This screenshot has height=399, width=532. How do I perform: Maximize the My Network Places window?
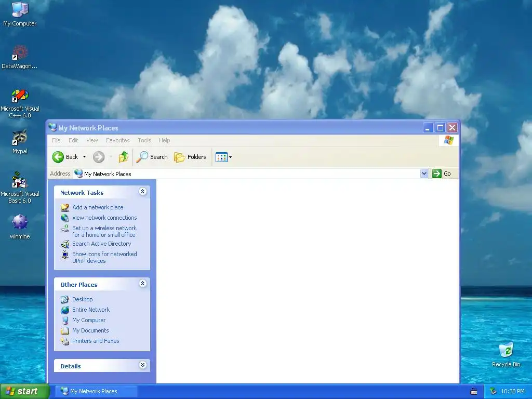point(441,128)
